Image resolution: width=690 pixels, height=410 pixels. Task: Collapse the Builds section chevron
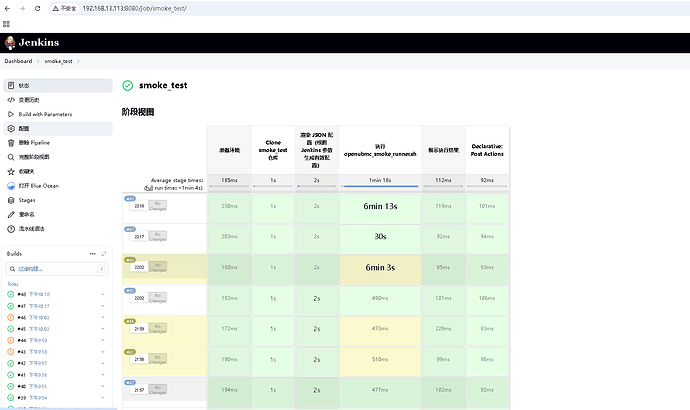point(105,254)
